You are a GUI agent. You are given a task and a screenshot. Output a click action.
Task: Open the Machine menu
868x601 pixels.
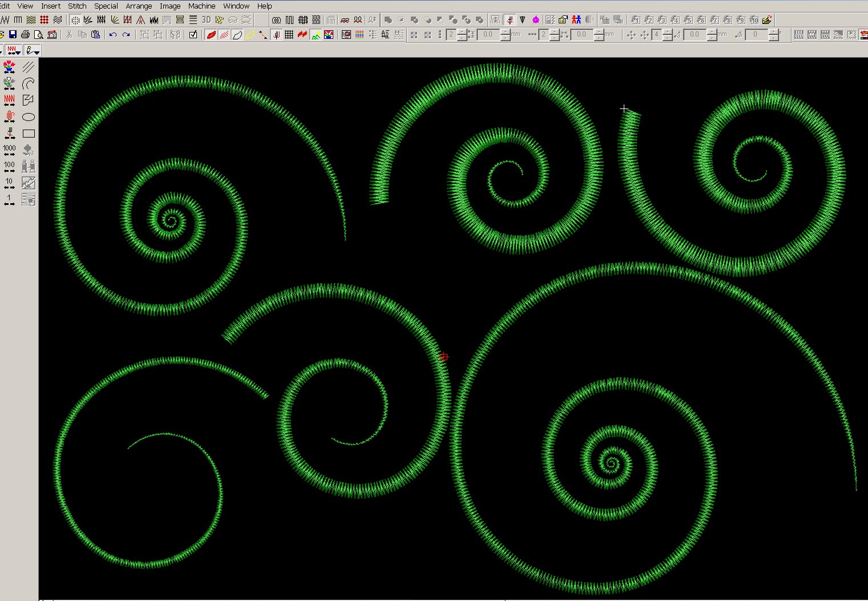[x=201, y=6]
